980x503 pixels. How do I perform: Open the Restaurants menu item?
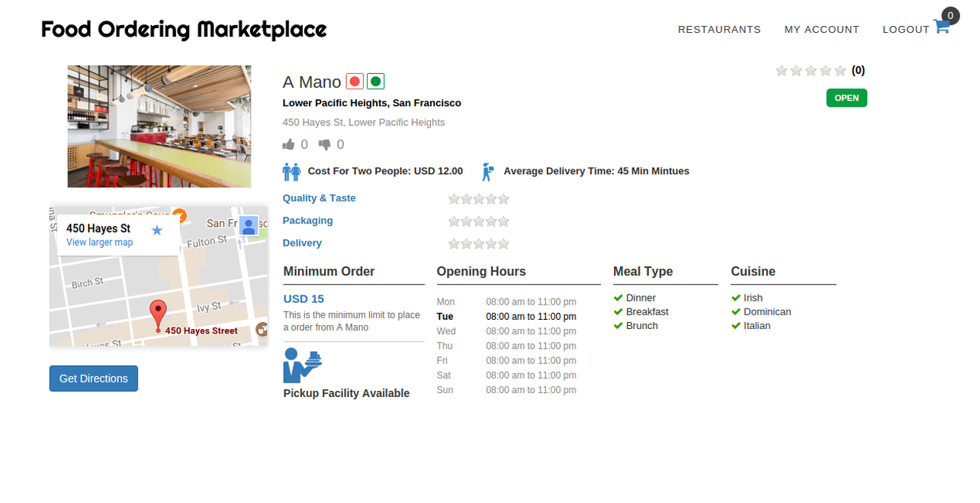(719, 30)
